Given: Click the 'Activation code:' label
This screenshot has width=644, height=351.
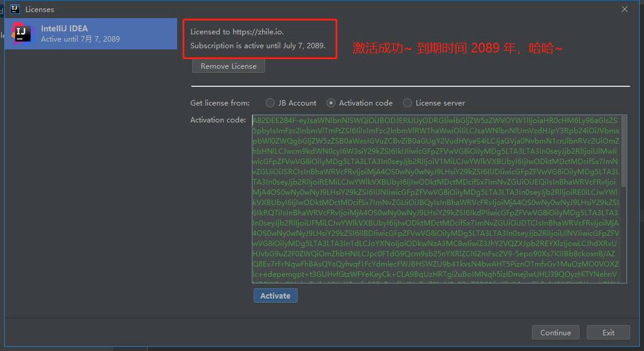Looking at the screenshot, I should pos(218,119).
